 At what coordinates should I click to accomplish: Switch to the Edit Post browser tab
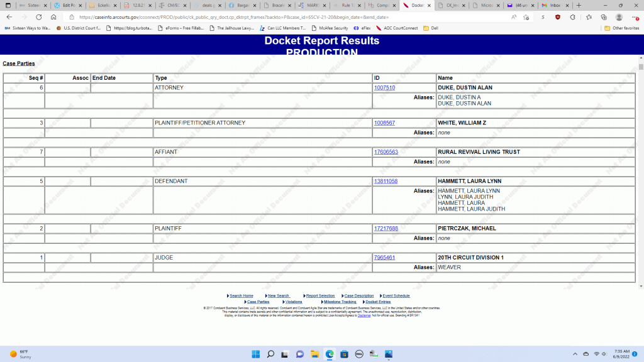coord(68,5)
